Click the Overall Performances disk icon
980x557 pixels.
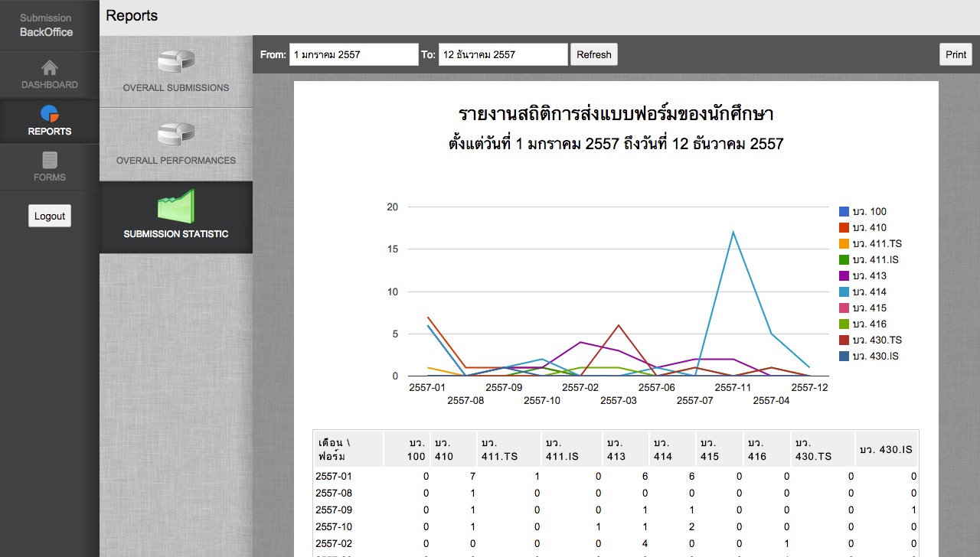175,134
